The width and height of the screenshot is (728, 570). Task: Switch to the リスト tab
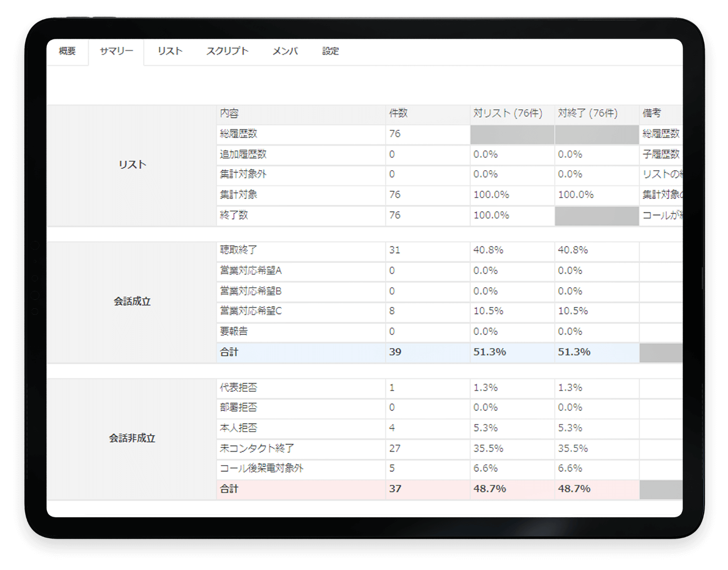170,51
